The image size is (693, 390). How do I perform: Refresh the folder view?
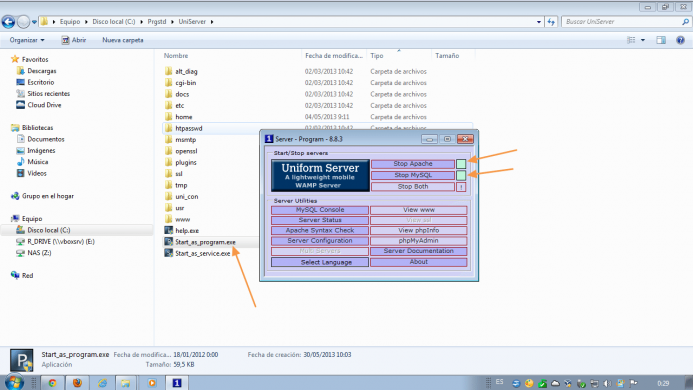click(x=551, y=22)
